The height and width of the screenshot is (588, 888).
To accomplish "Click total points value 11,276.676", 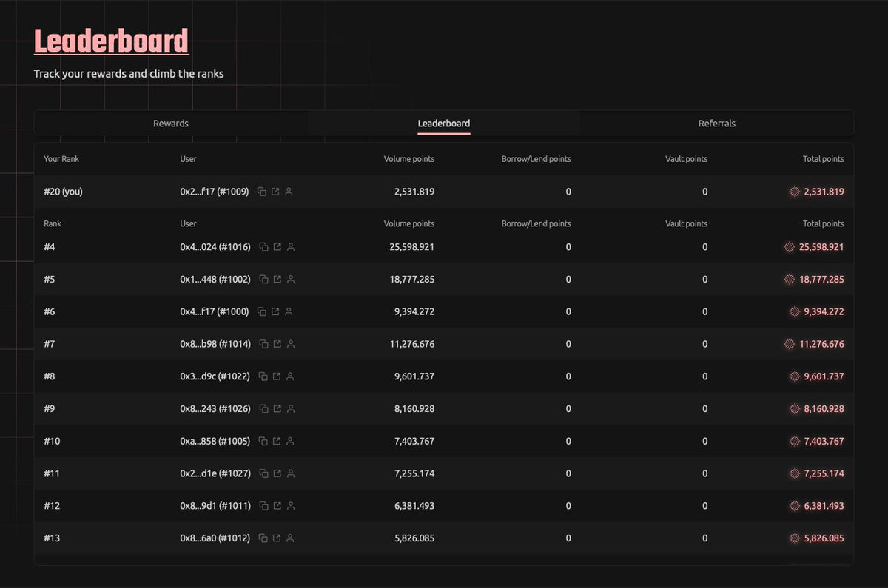I will [x=821, y=344].
